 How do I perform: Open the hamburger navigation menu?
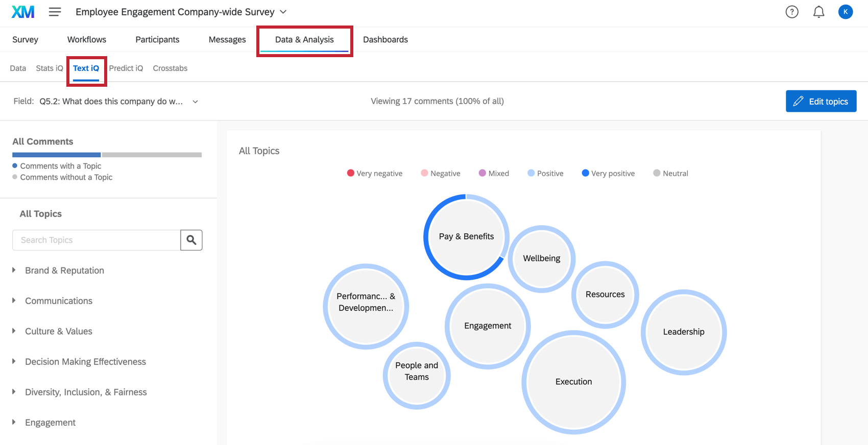[x=55, y=12]
